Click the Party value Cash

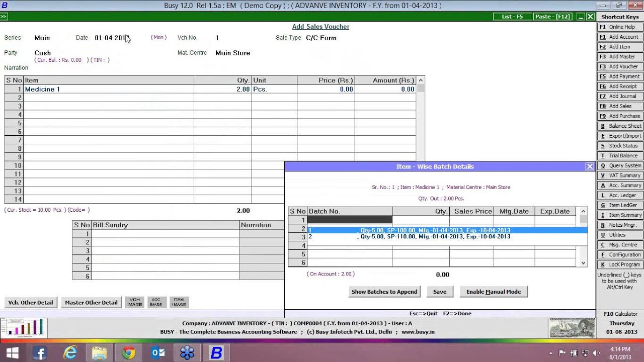(x=43, y=53)
